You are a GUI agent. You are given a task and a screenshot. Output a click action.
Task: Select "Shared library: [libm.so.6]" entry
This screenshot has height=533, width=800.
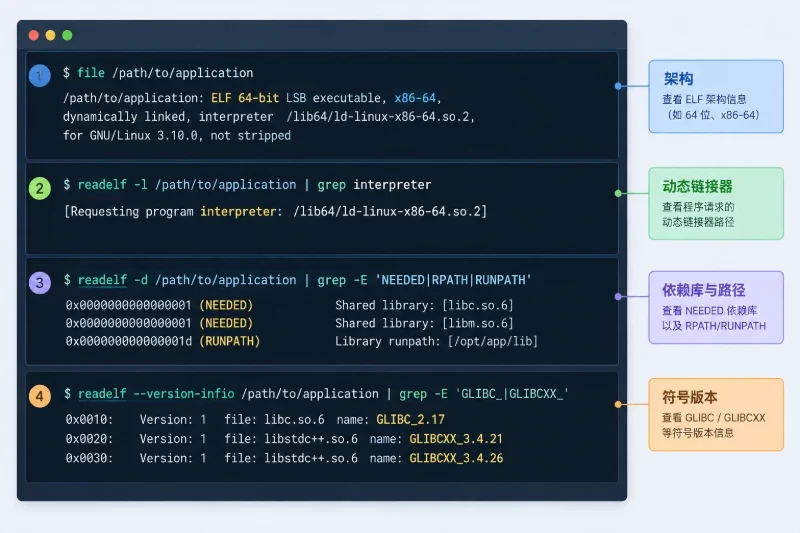424,323
